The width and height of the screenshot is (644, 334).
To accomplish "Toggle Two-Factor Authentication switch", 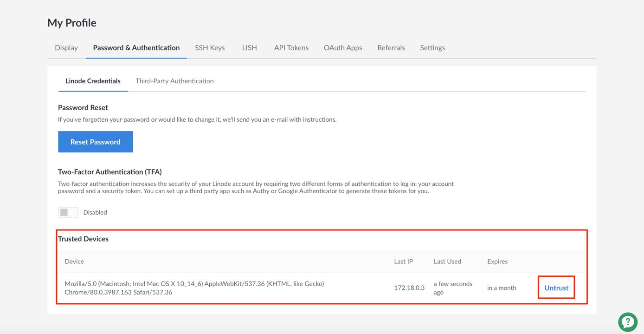I will click(x=68, y=212).
